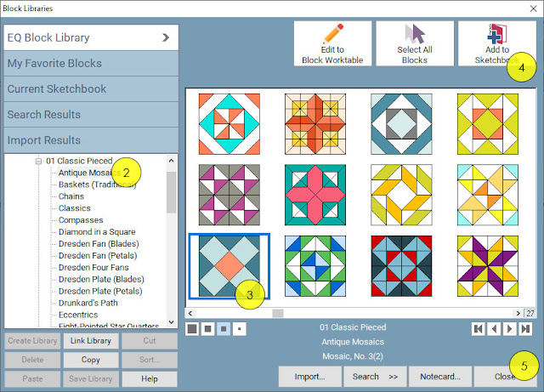The height and width of the screenshot is (392, 544).
Task: Click Link Library button
Action: 91,341
